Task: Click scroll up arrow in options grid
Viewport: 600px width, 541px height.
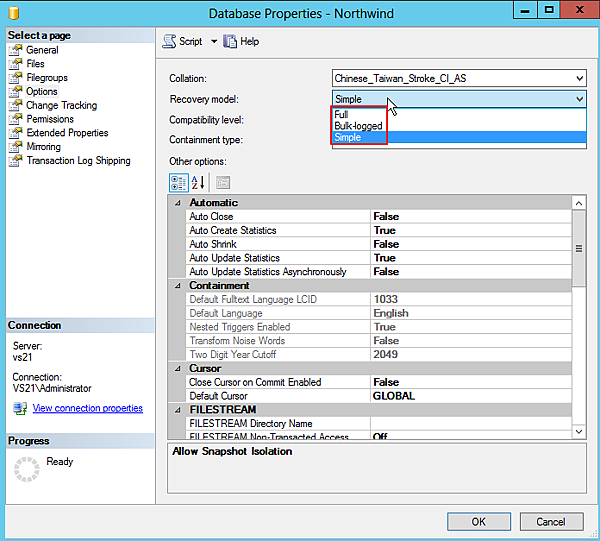Action: pyautogui.click(x=579, y=203)
